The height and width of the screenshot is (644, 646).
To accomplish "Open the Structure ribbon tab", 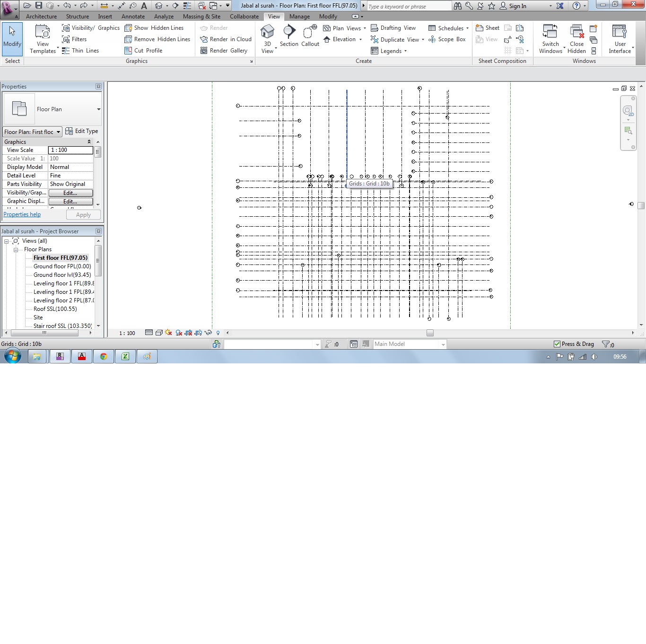I will pos(78,17).
